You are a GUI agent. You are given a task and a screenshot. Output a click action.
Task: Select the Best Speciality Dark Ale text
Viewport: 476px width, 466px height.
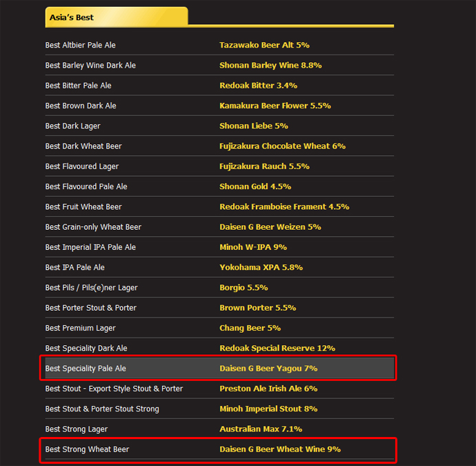(x=86, y=348)
